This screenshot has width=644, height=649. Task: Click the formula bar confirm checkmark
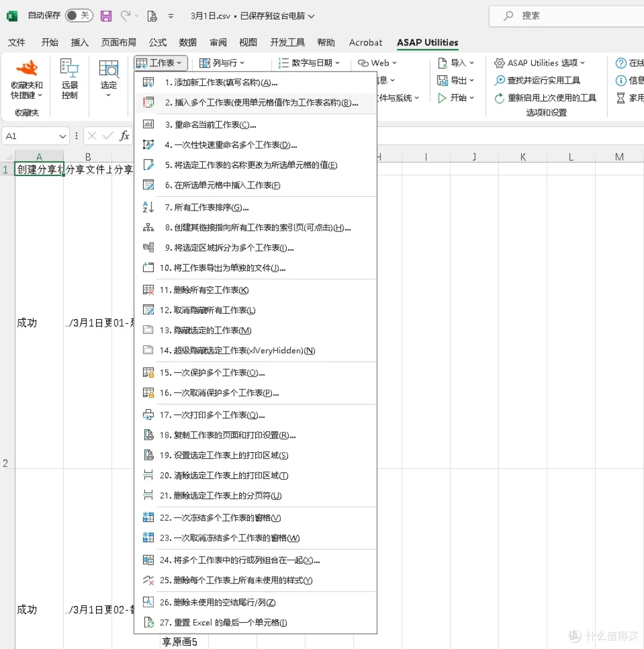point(108,136)
